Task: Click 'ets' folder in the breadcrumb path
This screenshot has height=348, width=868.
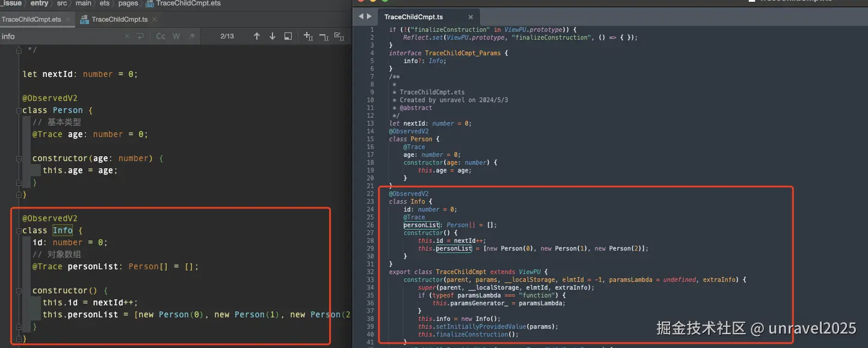Action: [105, 4]
